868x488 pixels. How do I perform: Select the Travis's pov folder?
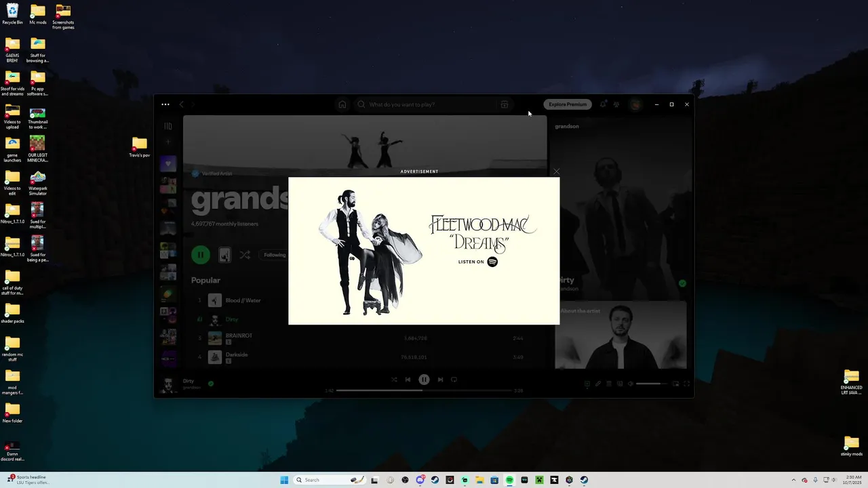[140, 147]
